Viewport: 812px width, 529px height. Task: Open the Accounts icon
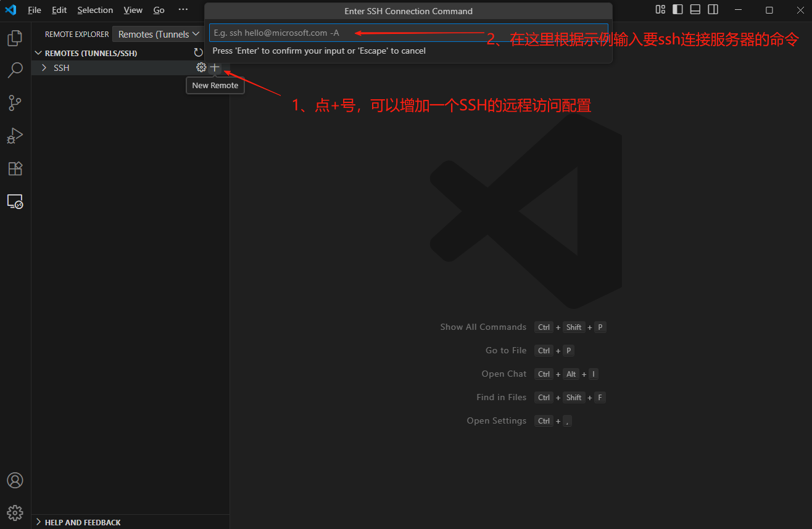tap(15, 480)
